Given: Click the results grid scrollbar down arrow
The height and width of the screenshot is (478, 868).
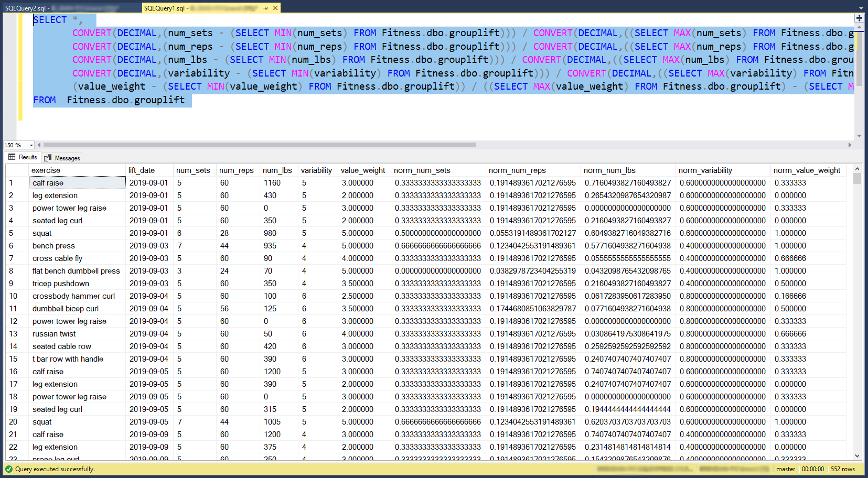Looking at the screenshot, I should click(x=858, y=456).
